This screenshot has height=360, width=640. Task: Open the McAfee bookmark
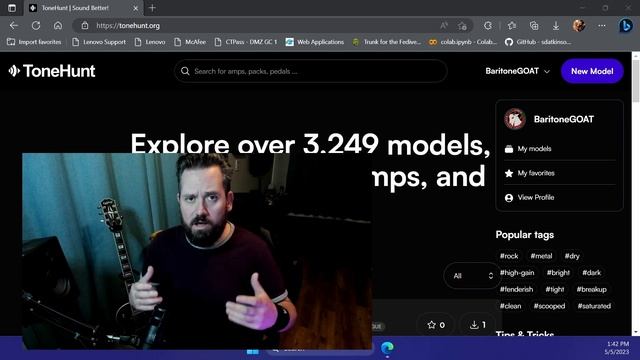[x=190, y=42]
